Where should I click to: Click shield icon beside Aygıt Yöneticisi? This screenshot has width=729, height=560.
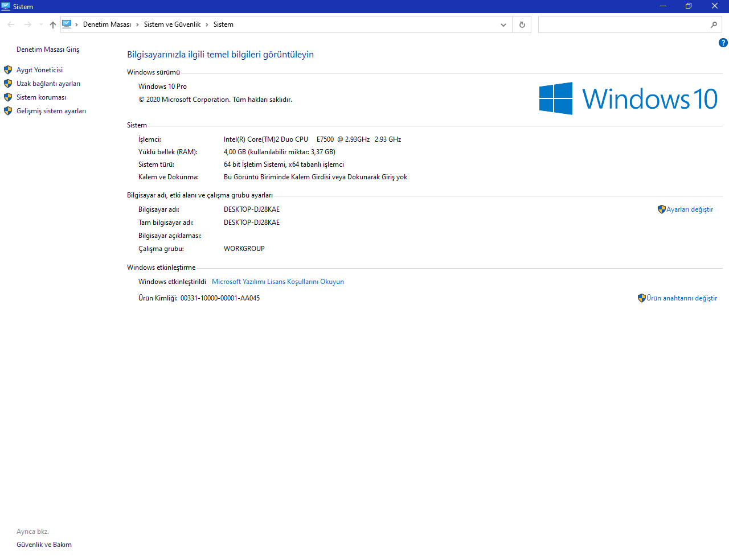pyautogui.click(x=8, y=70)
